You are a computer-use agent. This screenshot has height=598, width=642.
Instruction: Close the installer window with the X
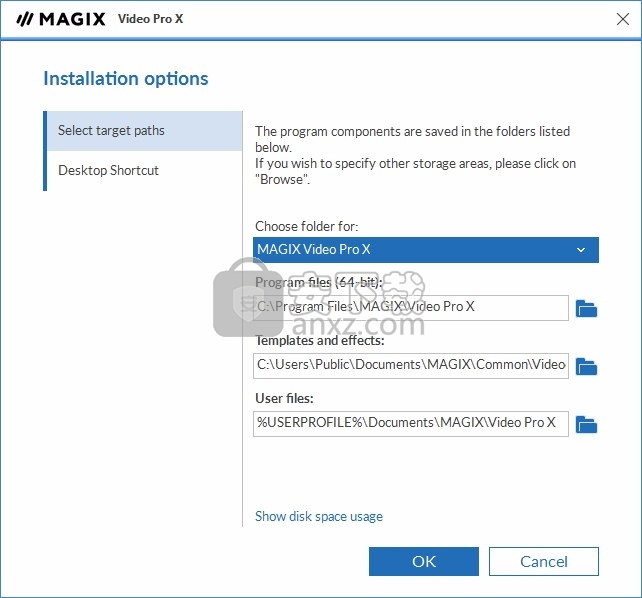click(x=623, y=19)
